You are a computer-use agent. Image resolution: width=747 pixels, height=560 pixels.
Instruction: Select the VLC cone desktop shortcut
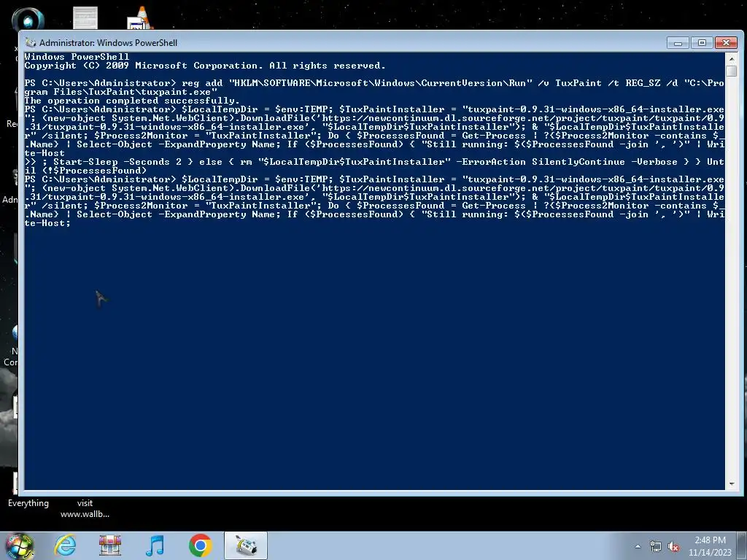[x=140, y=18]
